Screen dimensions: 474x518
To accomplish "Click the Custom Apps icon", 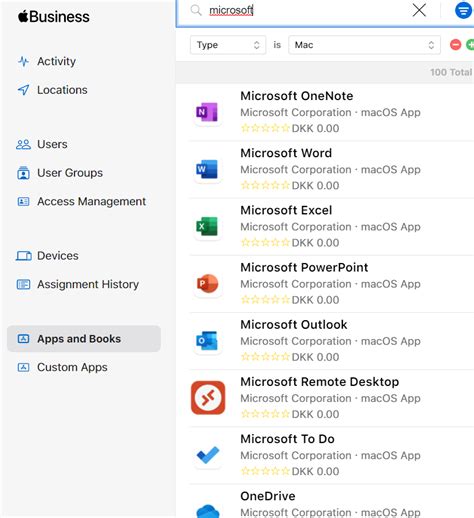I will (23, 367).
